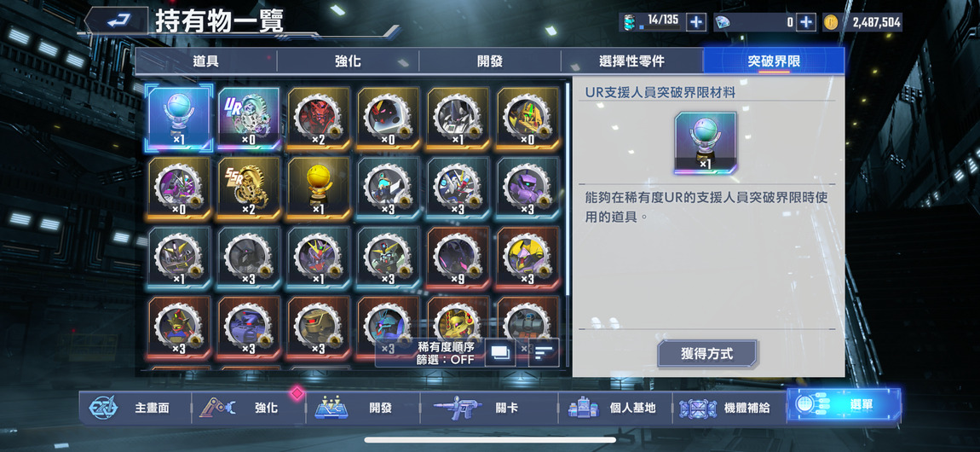Viewport: 980px width, 452px height.
Task: Open 個人基地 in bottom navigation
Action: (614, 408)
